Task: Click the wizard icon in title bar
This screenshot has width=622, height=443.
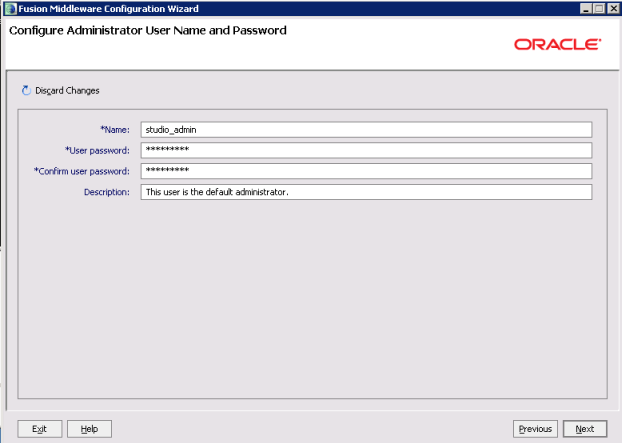Action: tap(10, 9)
